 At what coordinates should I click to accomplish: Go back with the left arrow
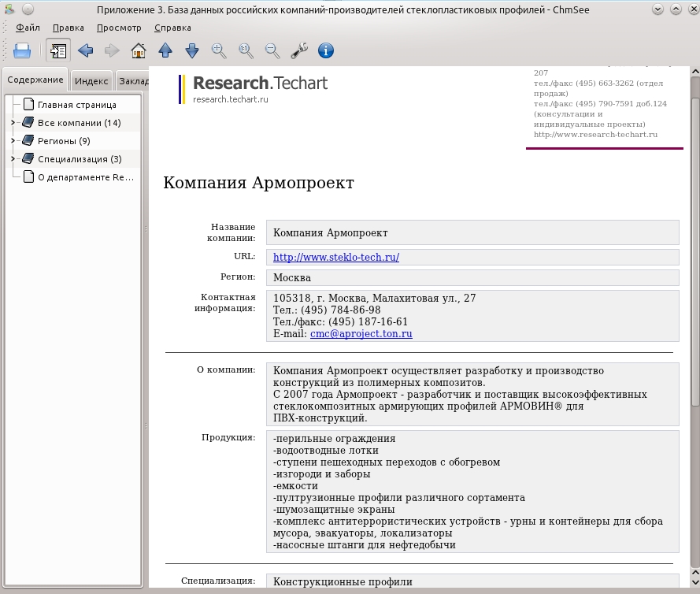85,50
